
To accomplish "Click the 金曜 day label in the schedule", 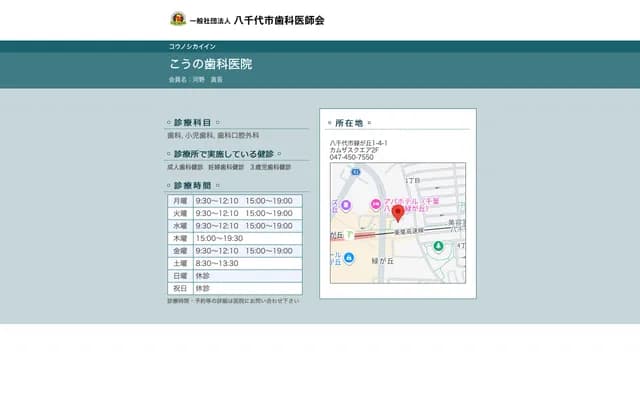I will [180, 251].
